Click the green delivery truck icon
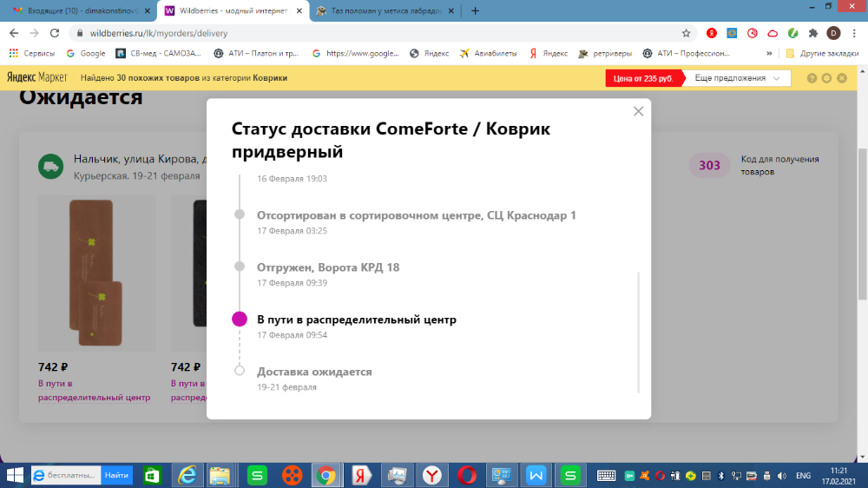 (x=51, y=167)
